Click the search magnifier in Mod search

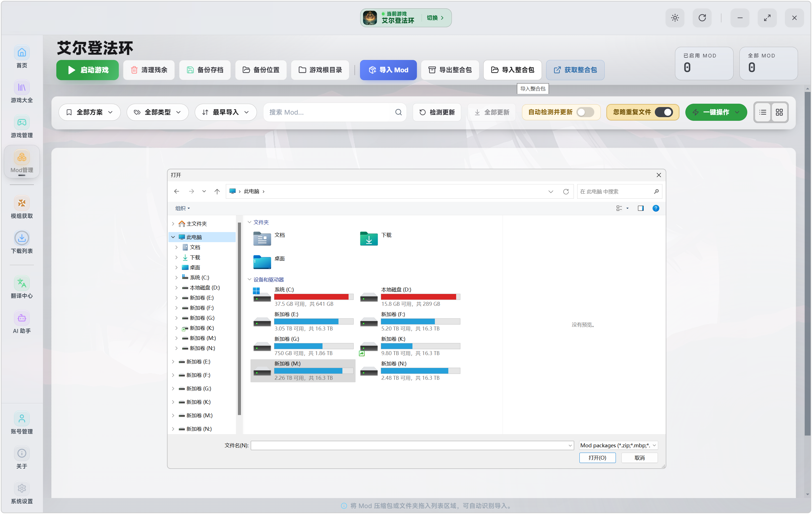point(398,112)
